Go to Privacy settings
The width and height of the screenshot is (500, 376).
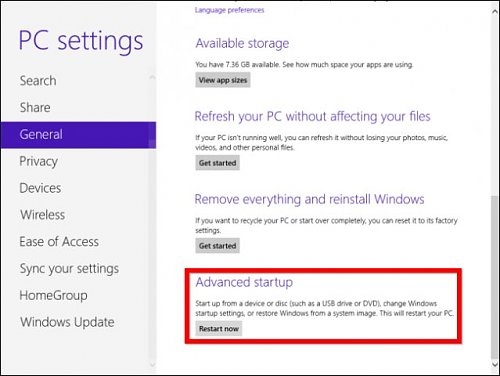pos(39,161)
